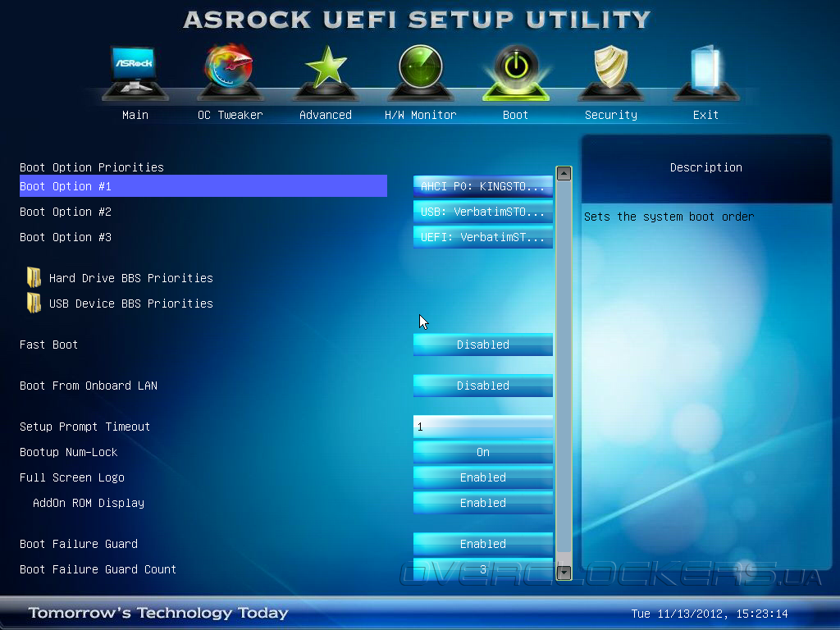Switch to the OC Tweaker tab label

pyautogui.click(x=231, y=115)
